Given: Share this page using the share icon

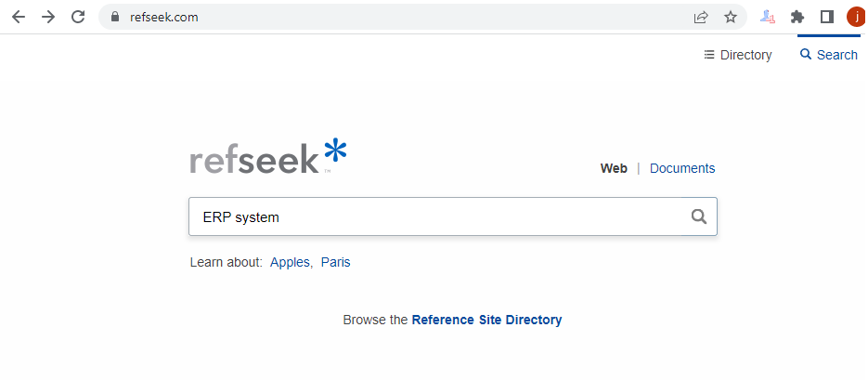Looking at the screenshot, I should 701,17.
